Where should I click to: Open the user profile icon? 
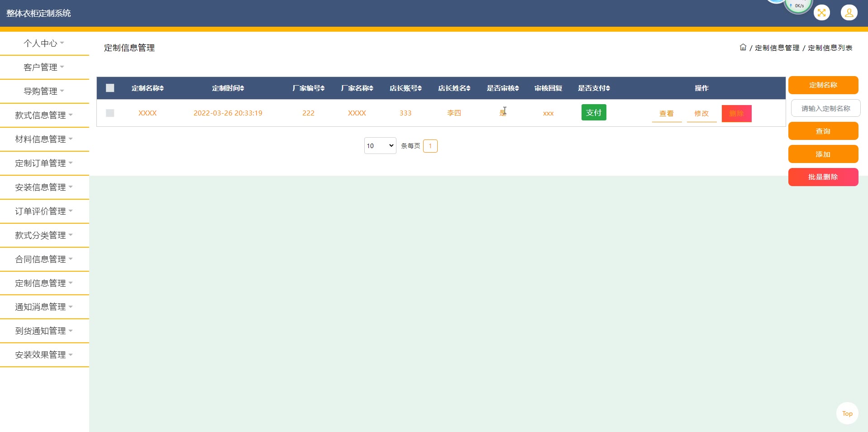point(849,13)
